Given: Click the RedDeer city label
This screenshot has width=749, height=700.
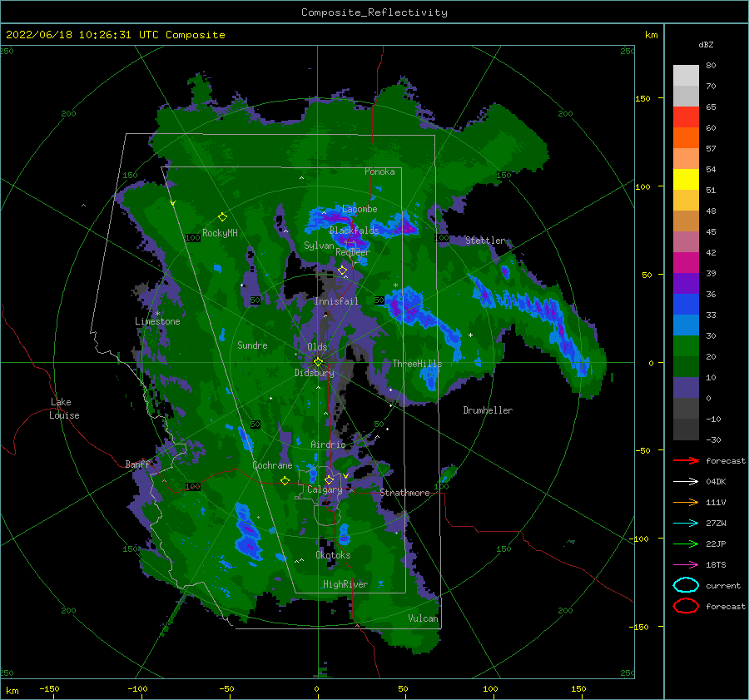Looking at the screenshot, I should click(353, 252).
